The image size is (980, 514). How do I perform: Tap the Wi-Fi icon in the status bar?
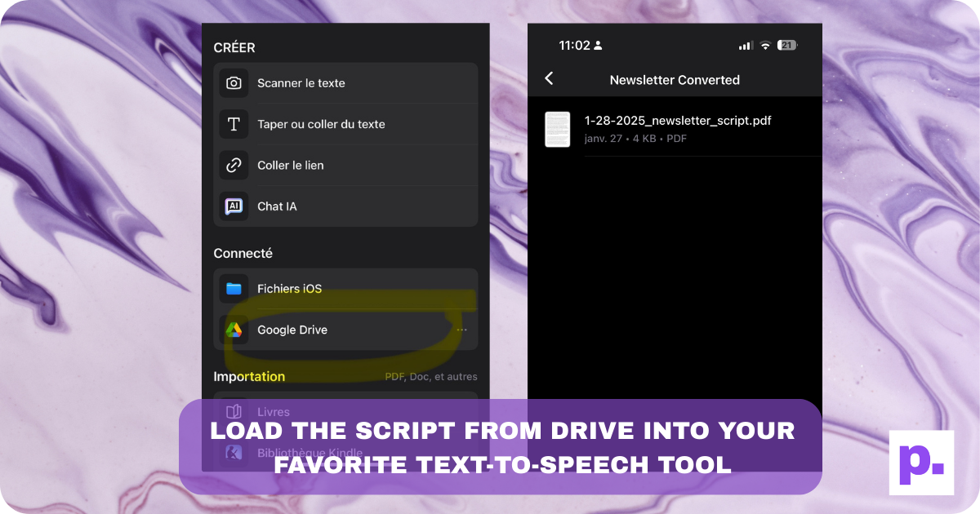click(765, 46)
